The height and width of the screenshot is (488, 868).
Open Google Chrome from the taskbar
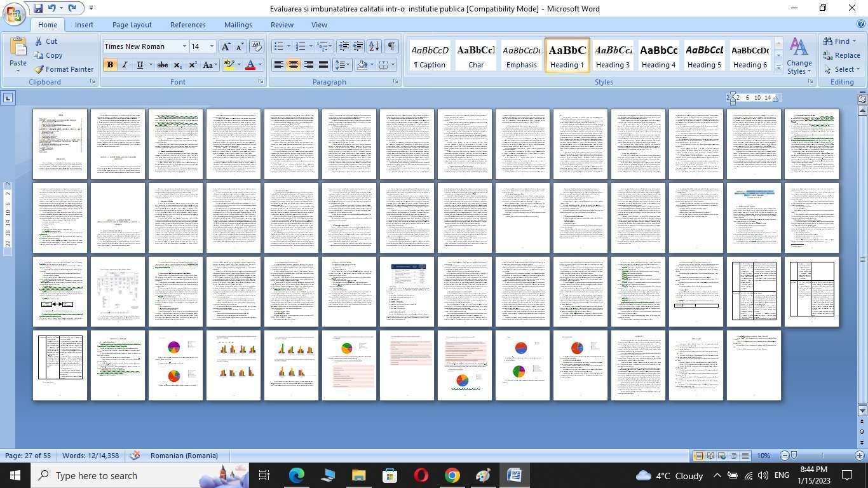pos(452,475)
